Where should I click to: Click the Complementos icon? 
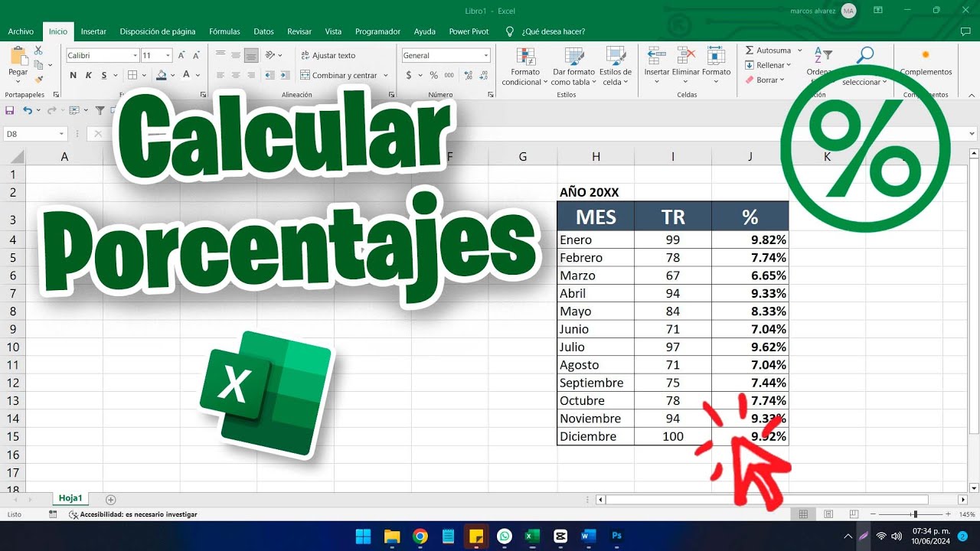pyautogui.click(x=926, y=55)
